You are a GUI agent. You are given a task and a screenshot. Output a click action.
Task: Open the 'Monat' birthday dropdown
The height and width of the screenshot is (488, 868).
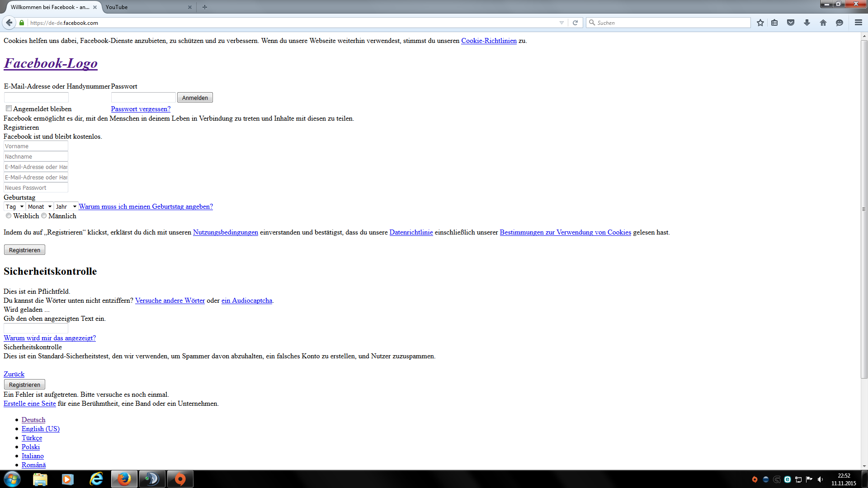pyautogui.click(x=40, y=206)
